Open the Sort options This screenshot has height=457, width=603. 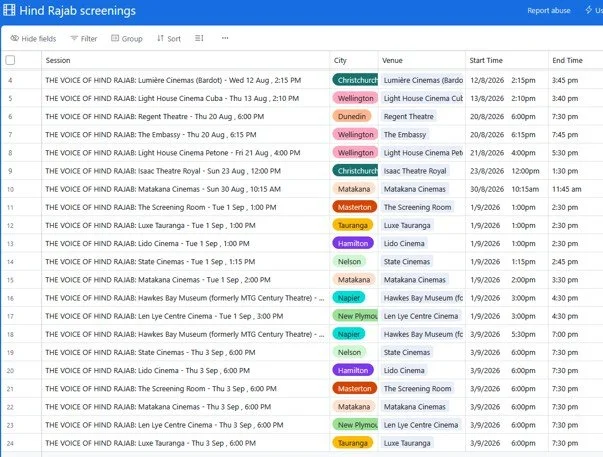point(168,38)
